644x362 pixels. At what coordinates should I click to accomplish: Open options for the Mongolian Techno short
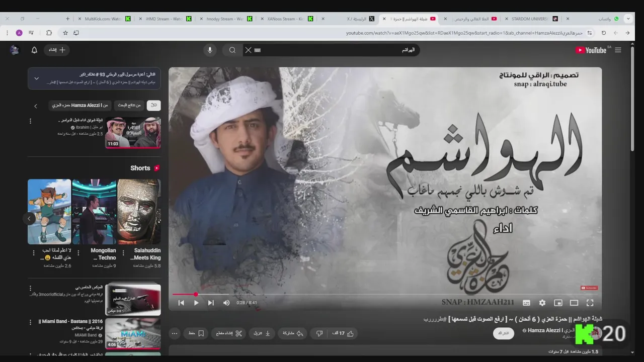click(x=78, y=253)
